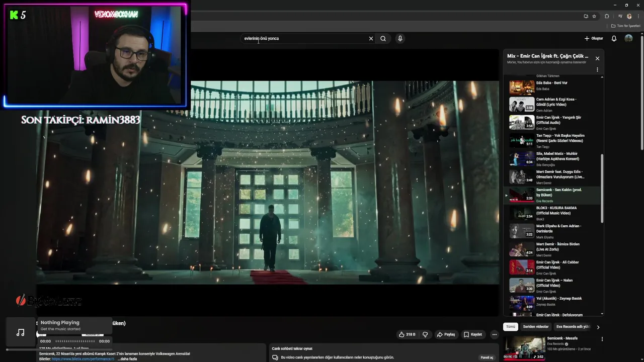644x362 pixels.
Task: Clear the search box with the X icon
Action: pyautogui.click(x=371, y=38)
